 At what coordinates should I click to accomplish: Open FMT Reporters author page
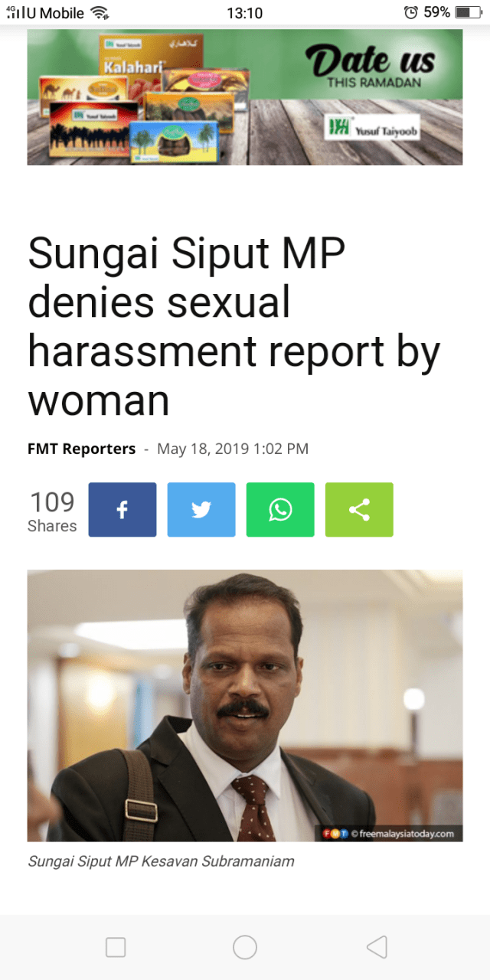(81, 449)
